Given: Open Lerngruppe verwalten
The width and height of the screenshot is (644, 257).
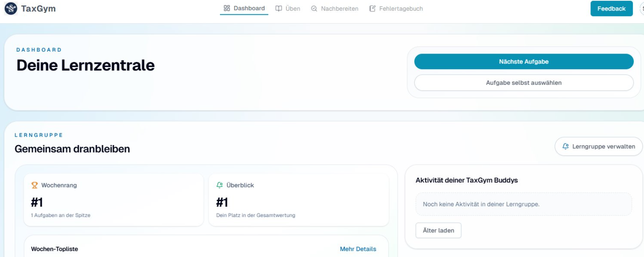Looking at the screenshot, I should click(598, 146).
